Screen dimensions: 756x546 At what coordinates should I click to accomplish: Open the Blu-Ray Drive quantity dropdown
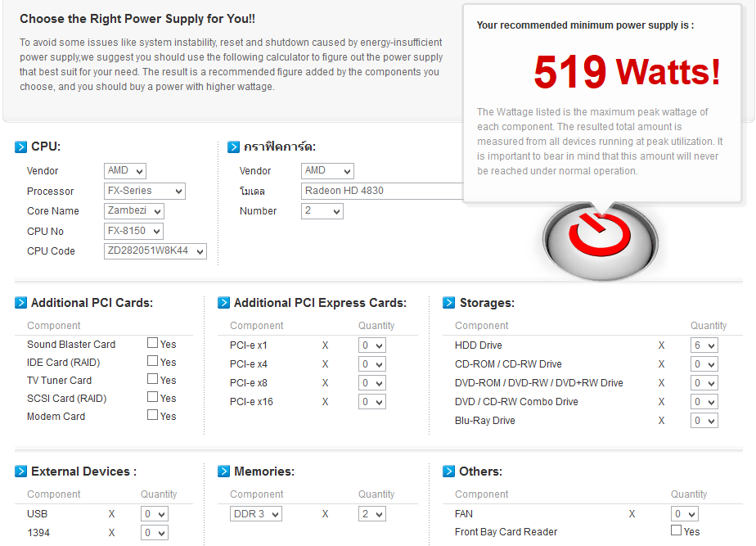pos(704,421)
